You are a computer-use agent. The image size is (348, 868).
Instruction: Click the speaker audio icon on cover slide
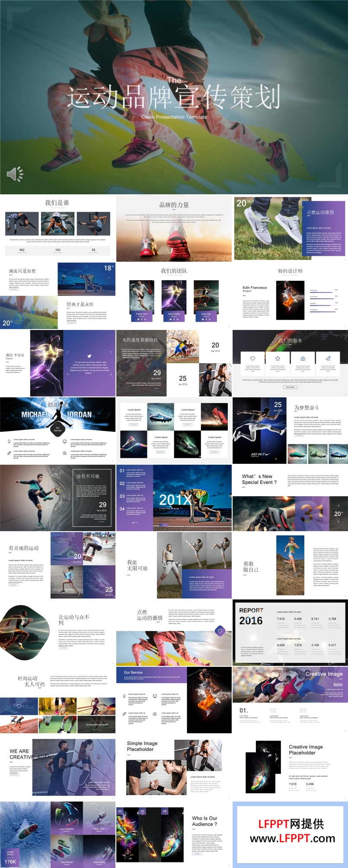coord(15,174)
